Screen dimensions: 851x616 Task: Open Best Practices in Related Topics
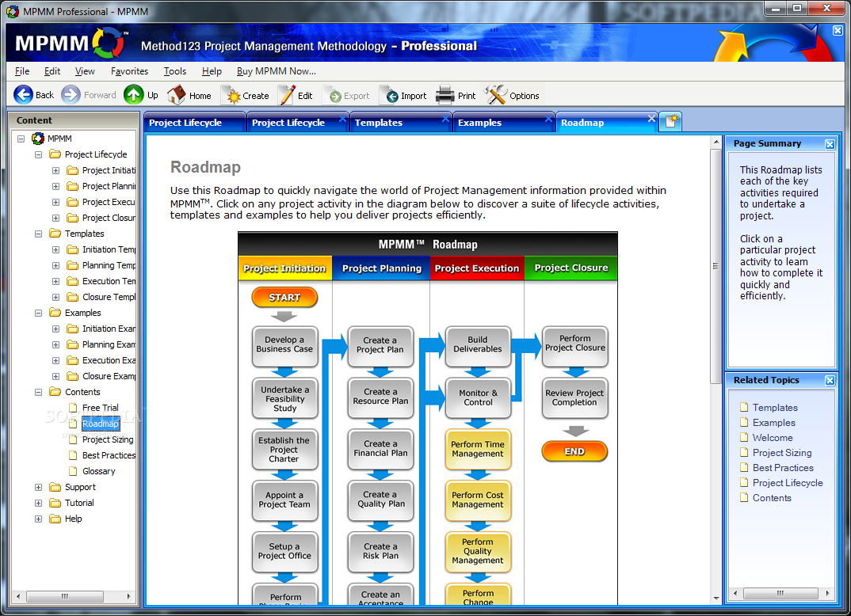pyautogui.click(x=783, y=467)
